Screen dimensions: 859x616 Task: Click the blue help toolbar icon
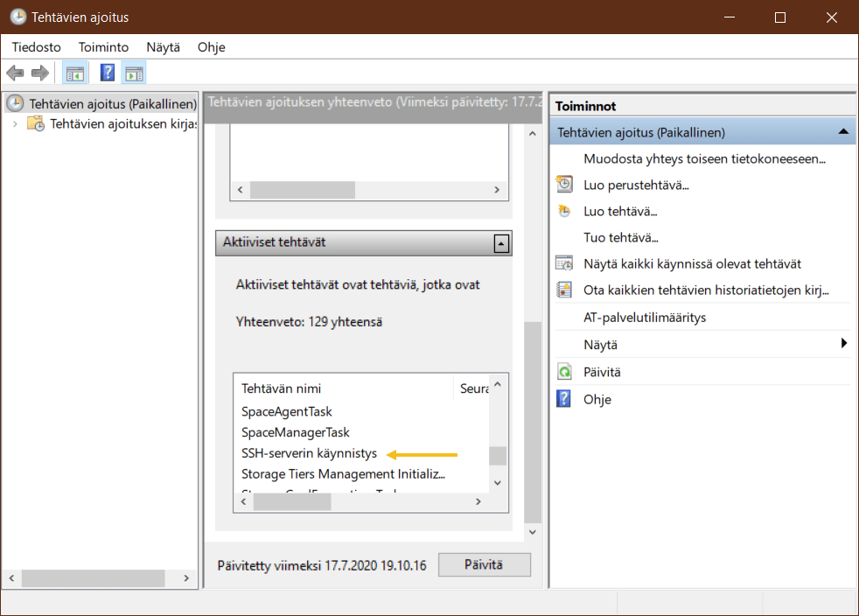(108, 73)
